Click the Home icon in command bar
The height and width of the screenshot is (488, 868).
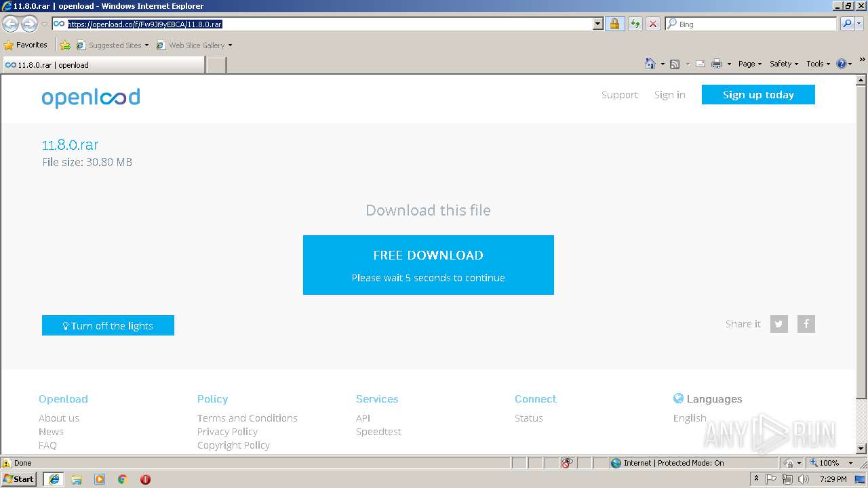[x=650, y=64]
